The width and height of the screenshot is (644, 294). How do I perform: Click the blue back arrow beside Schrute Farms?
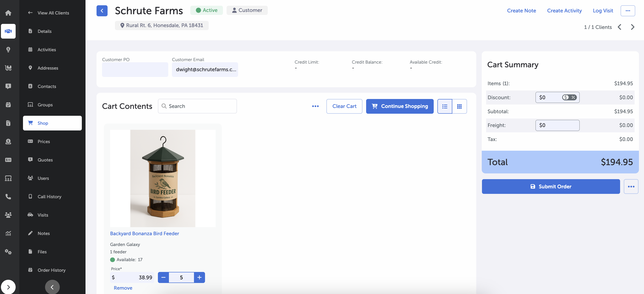click(x=102, y=11)
